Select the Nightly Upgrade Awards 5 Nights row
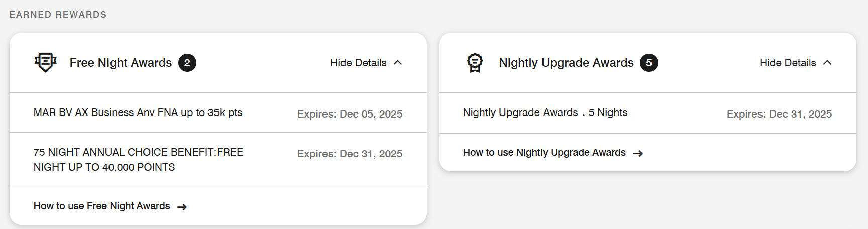The width and height of the screenshot is (868, 229). point(647,113)
